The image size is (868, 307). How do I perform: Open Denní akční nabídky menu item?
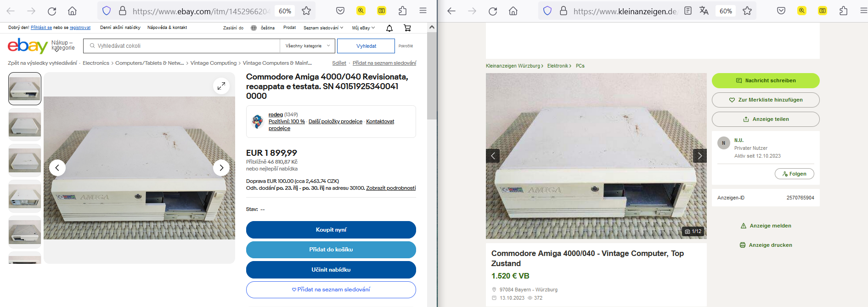120,28
